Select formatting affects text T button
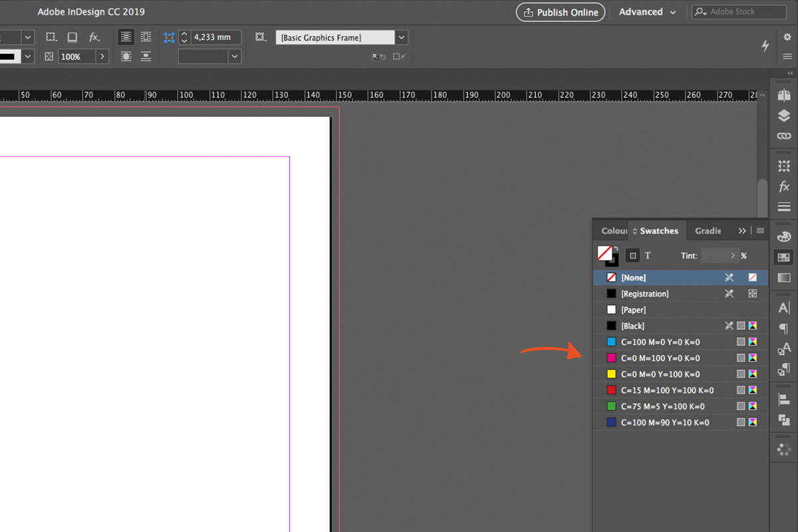Screen dimensions: 798x532 pyautogui.click(x=648, y=255)
